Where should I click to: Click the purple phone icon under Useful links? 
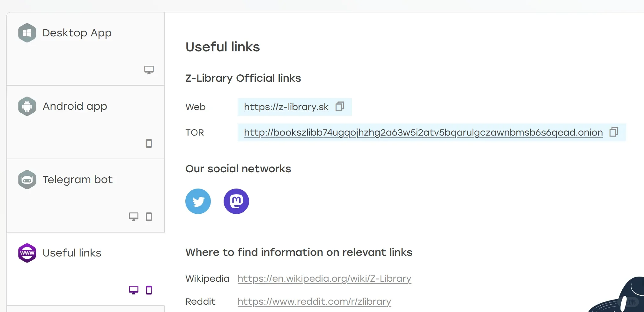pos(149,290)
